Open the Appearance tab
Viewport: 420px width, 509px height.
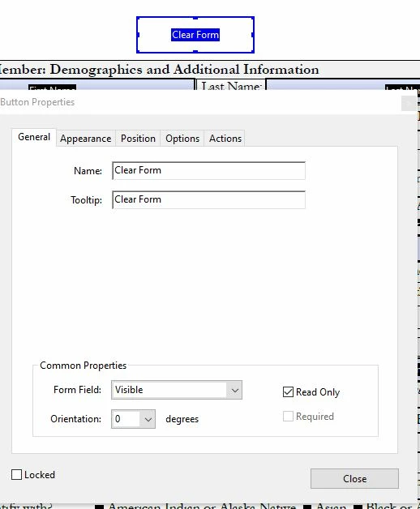click(85, 139)
